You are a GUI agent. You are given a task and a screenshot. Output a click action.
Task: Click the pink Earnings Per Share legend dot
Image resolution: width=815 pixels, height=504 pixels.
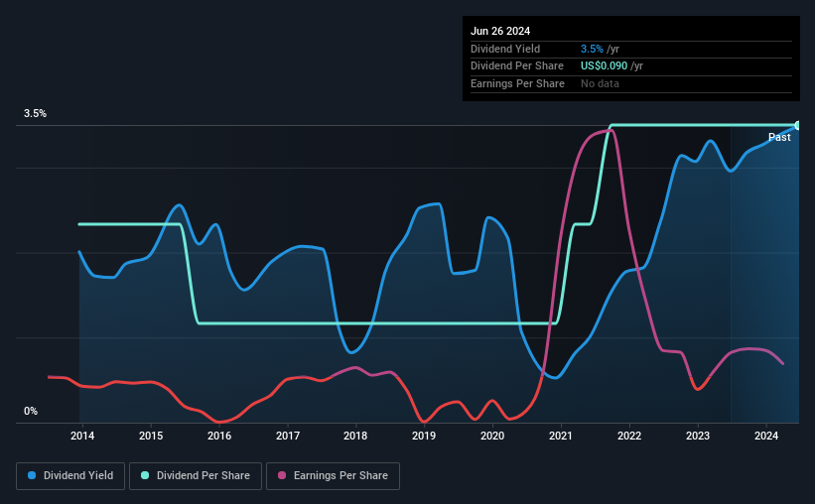[282, 475]
